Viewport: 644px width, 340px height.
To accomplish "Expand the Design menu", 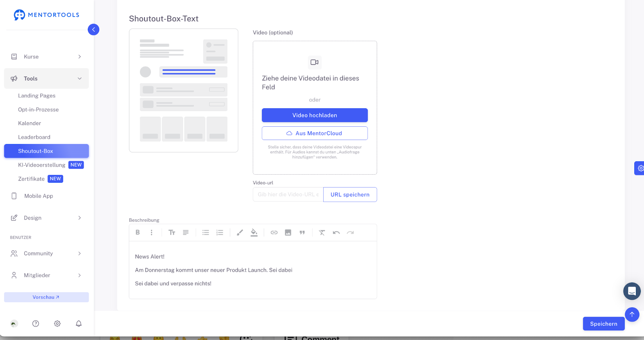I will click(46, 218).
